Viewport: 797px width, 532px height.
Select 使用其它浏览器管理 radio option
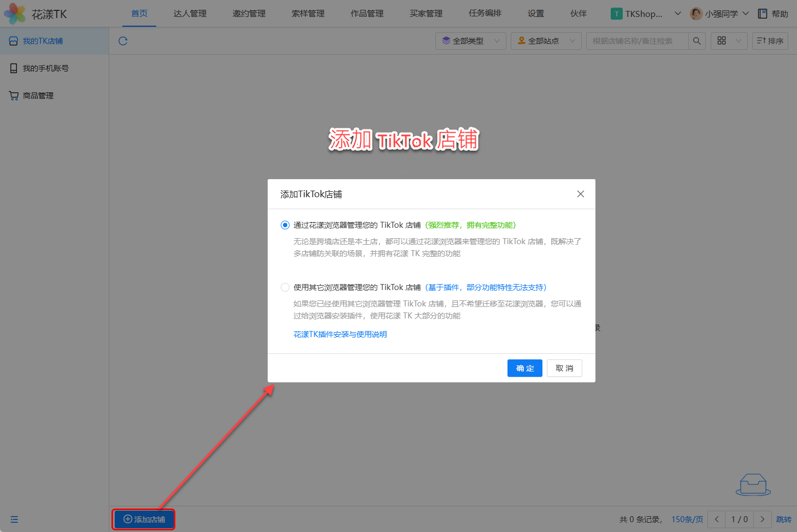285,287
